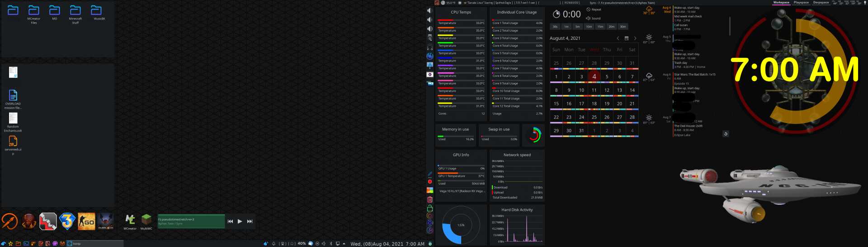Go to next month in calendar
Viewport: 868px width, 247px height.
click(x=635, y=38)
